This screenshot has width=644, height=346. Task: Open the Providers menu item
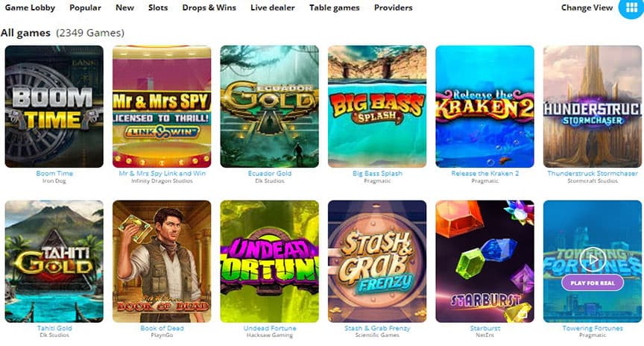pyautogui.click(x=393, y=7)
